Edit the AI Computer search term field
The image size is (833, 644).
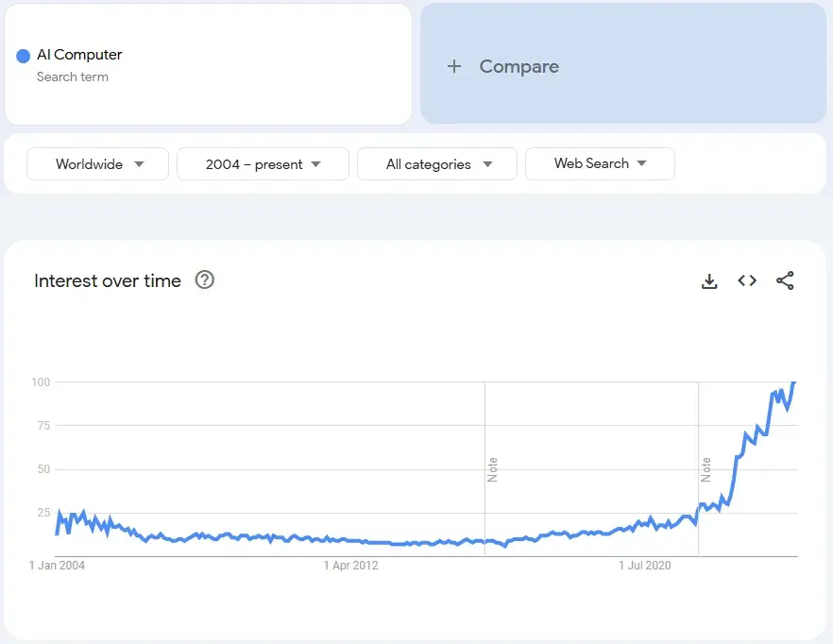[79, 55]
